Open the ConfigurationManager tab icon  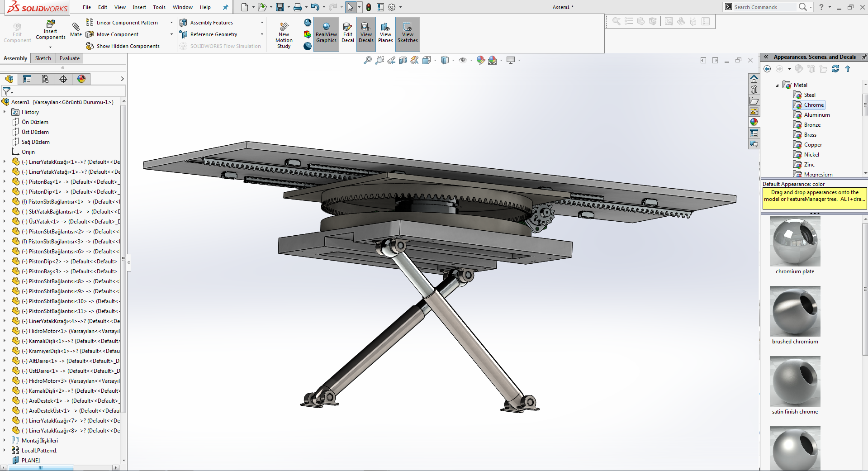click(x=45, y=79)
